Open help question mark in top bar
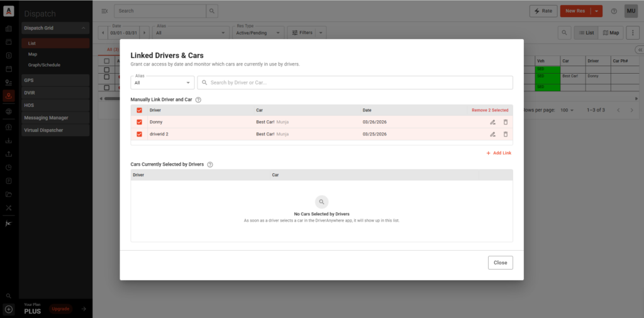Screen dimensions: 644x318 (614, 11)
